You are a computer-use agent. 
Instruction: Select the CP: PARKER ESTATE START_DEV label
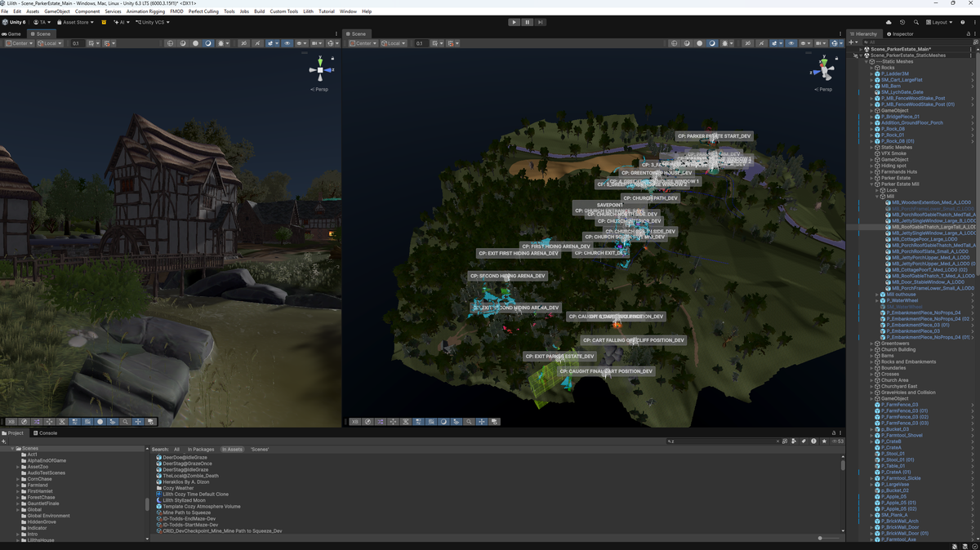pos(714,136)
